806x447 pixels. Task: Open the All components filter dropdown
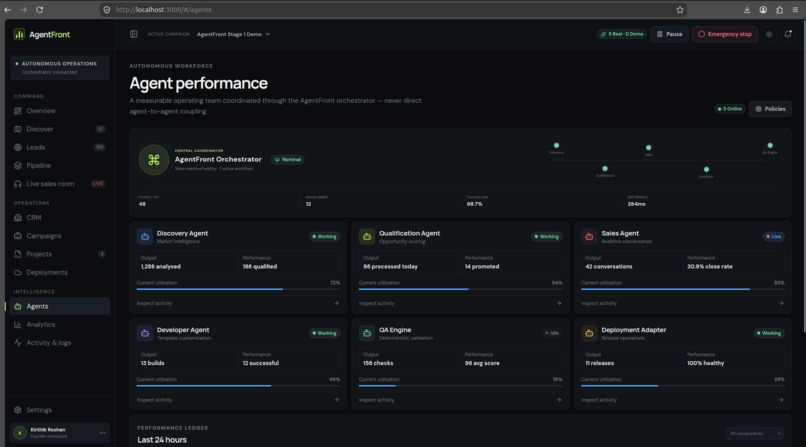pyautogui.click(x=754, y=434)
